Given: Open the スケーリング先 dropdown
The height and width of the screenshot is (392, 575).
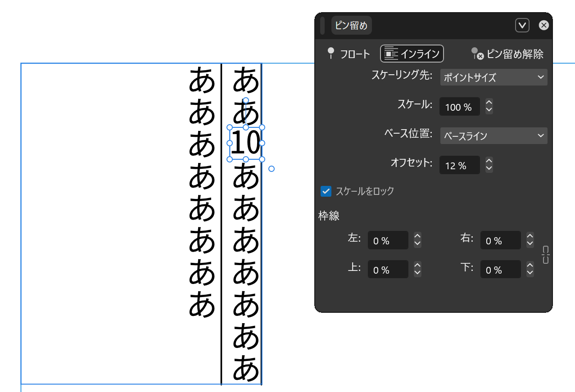Looking at the screenshot, I should coord(494,77).
